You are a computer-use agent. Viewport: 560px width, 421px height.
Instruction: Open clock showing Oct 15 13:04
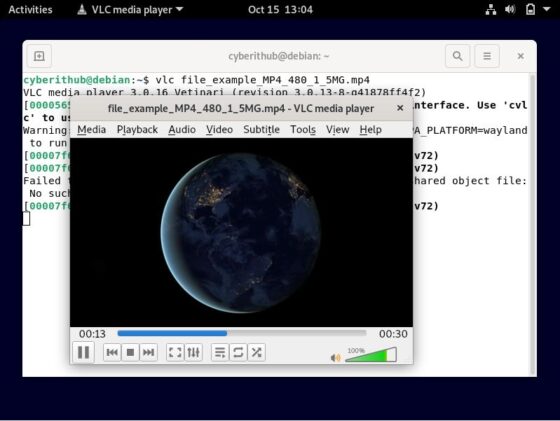click(x=280, y=9)
